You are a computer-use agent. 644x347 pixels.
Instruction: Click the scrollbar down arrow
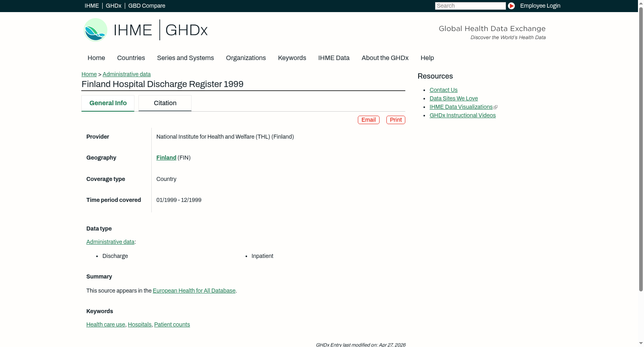click(641, 343)
